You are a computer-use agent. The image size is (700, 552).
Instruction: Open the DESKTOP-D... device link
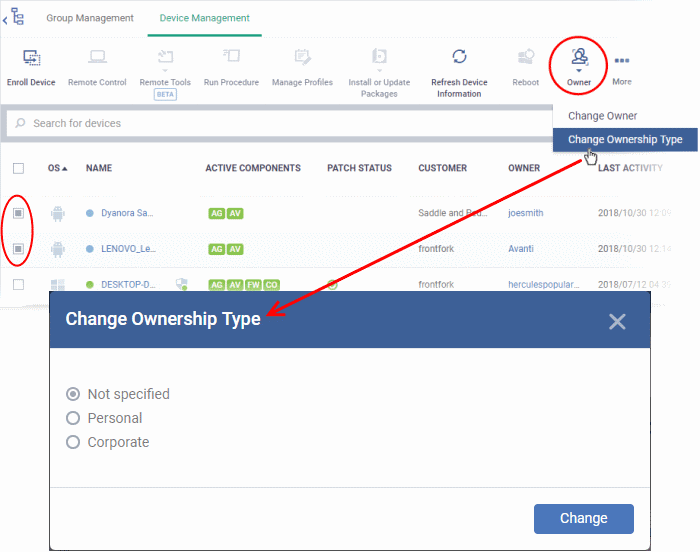pos(128,284)
